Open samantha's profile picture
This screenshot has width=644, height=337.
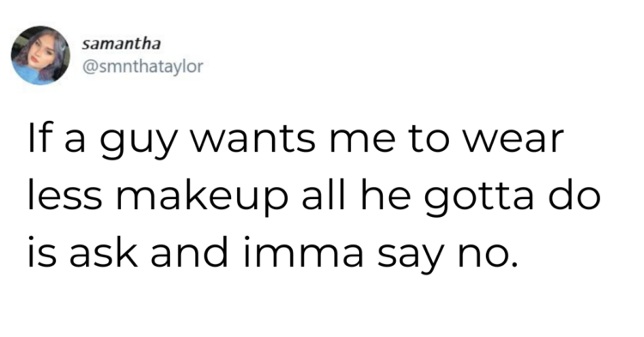[x=40, y=56]
